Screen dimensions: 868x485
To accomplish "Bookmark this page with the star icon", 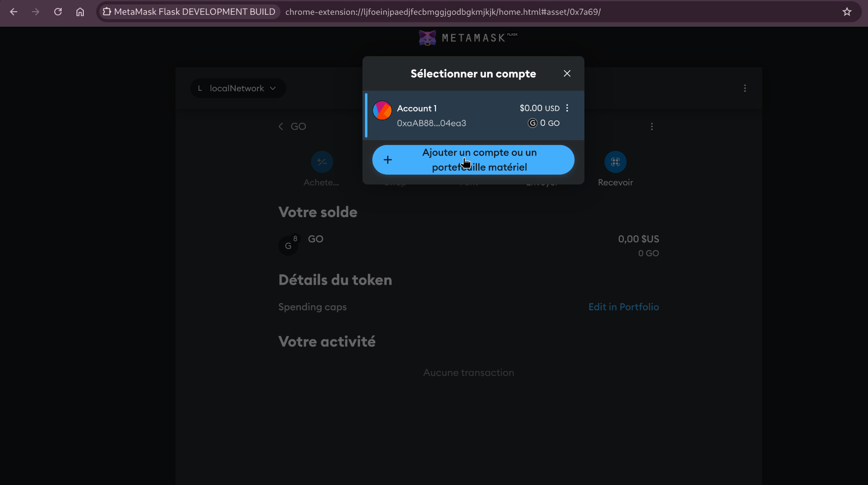I will tap(847, 12).
